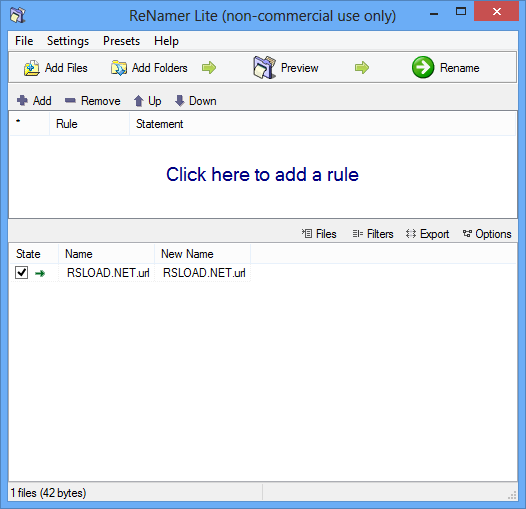Click the Options icon
Viewport: 526px width, 509px height.
point(467,234)
